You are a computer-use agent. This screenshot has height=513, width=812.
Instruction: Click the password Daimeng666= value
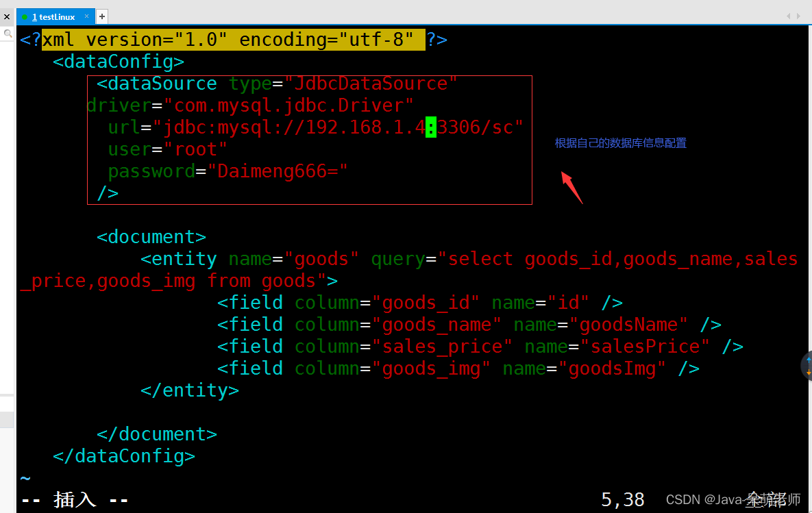[277, 171]
